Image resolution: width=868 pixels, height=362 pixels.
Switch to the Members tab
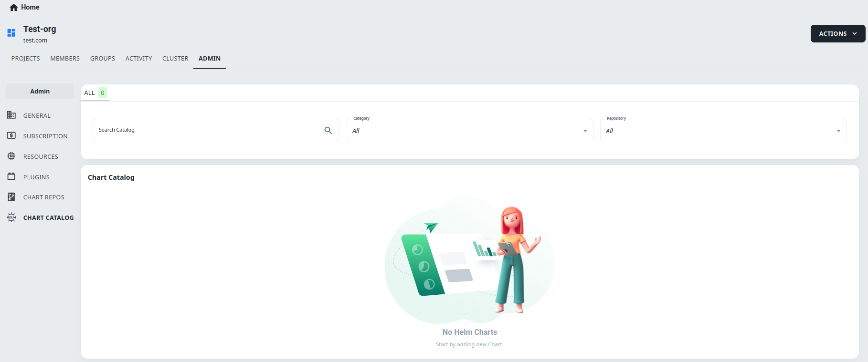click(65, 58)
